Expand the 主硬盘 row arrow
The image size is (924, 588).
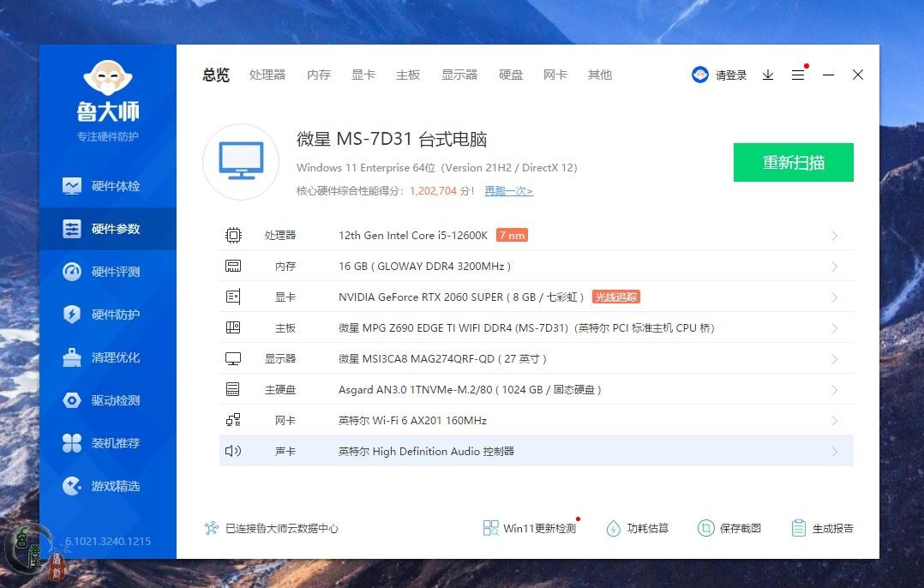click(834, 390)
